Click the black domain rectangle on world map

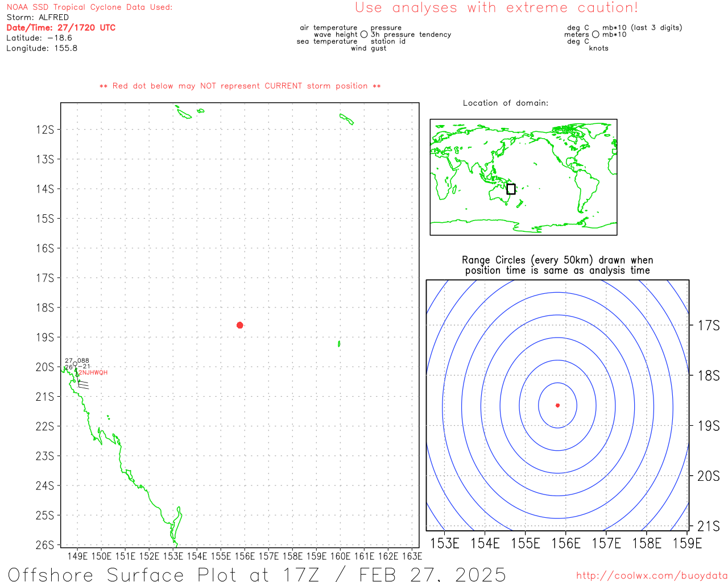(x=511, y=189)
